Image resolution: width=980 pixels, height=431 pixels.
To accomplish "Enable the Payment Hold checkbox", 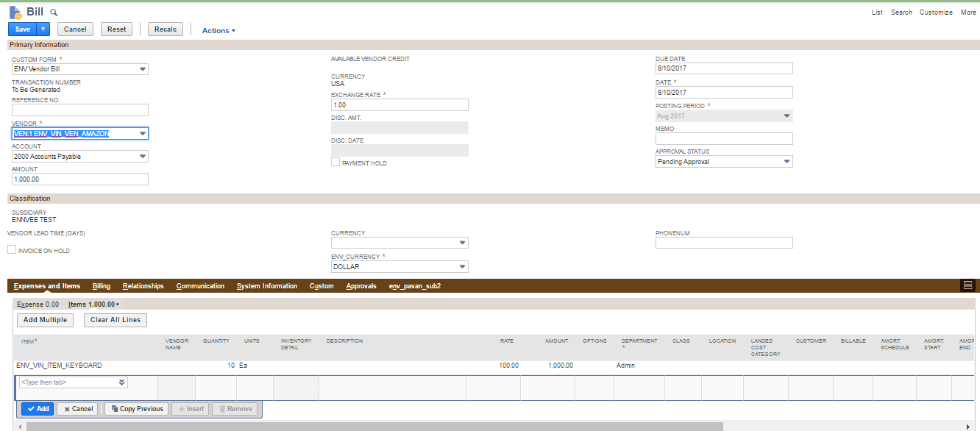I will point(335,162).
